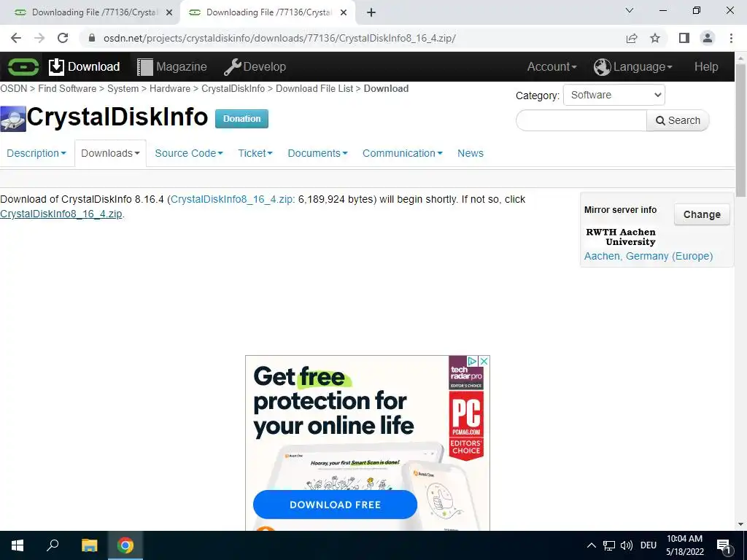747x560 pixels.
Task: Click the CrystalDiskInfo project logo icon
Action: click(x=13, y=119)
